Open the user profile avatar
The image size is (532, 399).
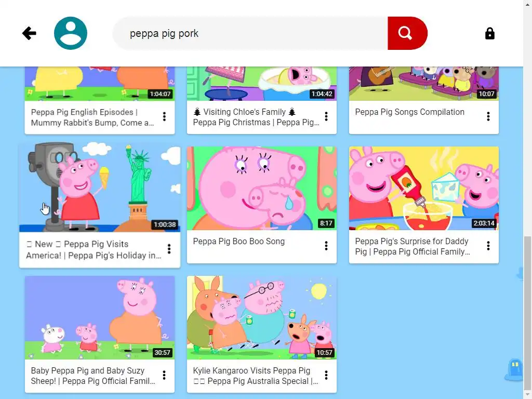tap(71, 33)
